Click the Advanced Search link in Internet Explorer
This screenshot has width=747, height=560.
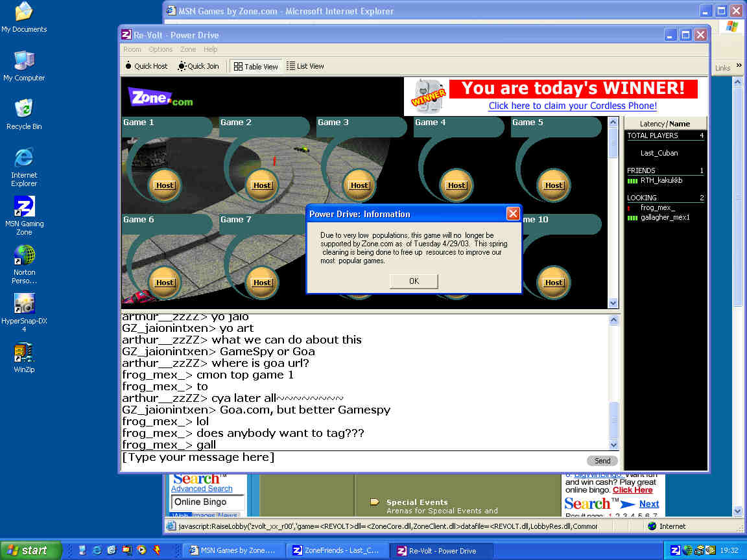202,489
